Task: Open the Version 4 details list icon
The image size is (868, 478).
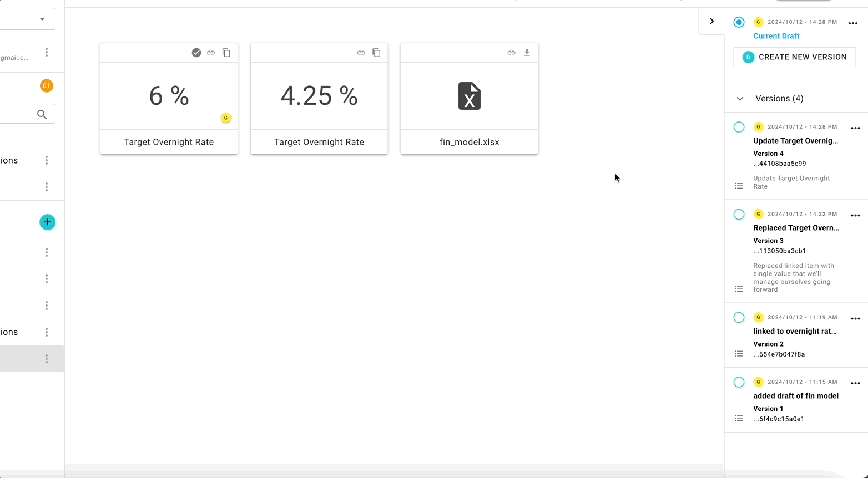Action: pyautogui.click(x=739, y=186)
